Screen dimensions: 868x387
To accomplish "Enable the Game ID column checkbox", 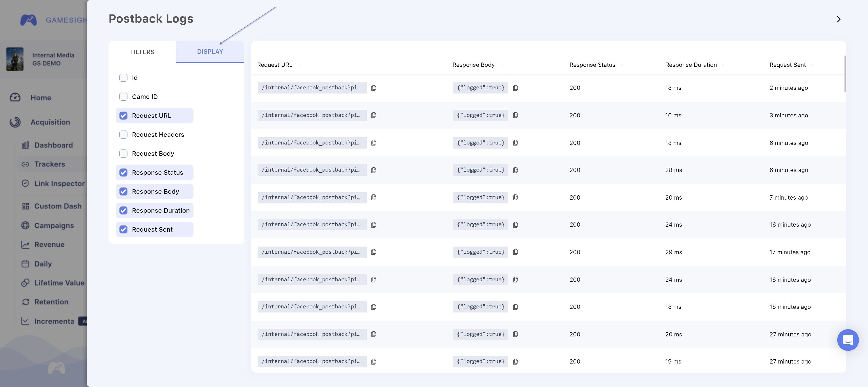I will point(123,97).
